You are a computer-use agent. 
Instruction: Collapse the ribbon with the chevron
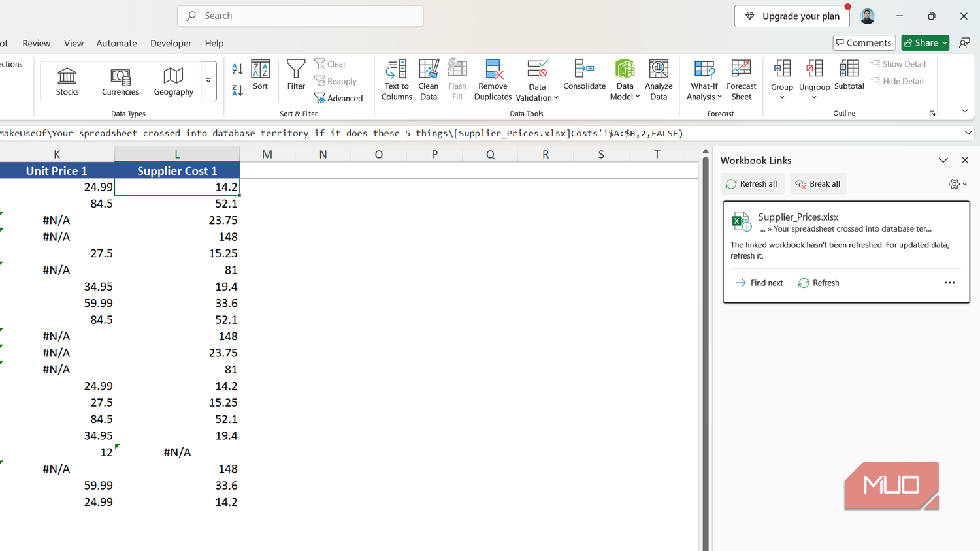pyautogui.click(x=964, y=111)
